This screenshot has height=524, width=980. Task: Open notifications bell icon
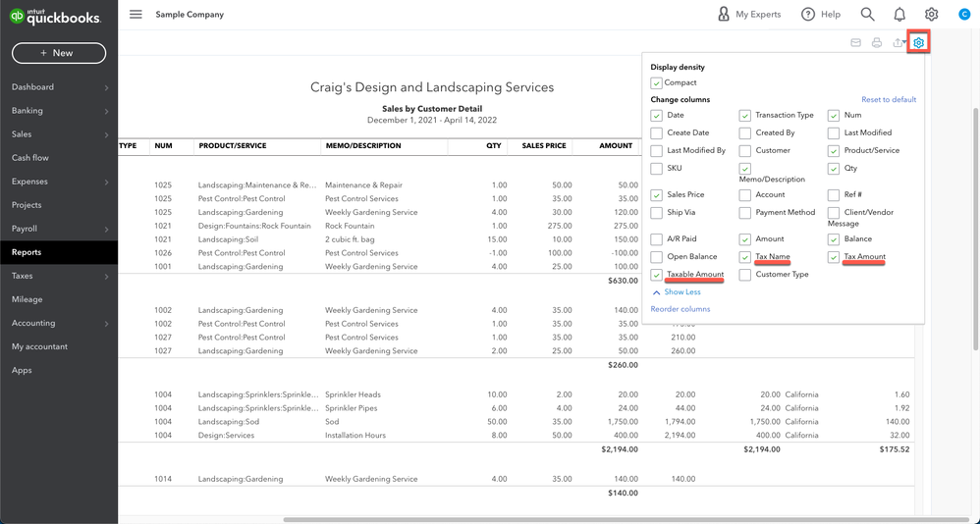(899, 15)
